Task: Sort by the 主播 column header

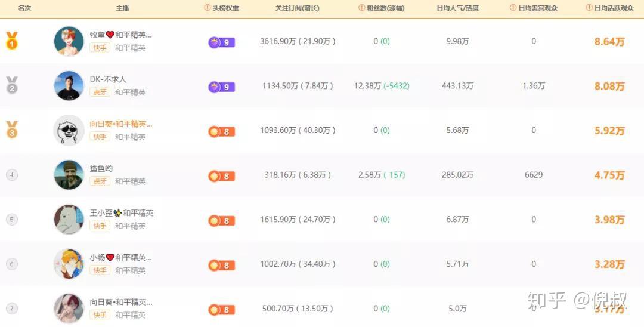Action: [122, 8]
